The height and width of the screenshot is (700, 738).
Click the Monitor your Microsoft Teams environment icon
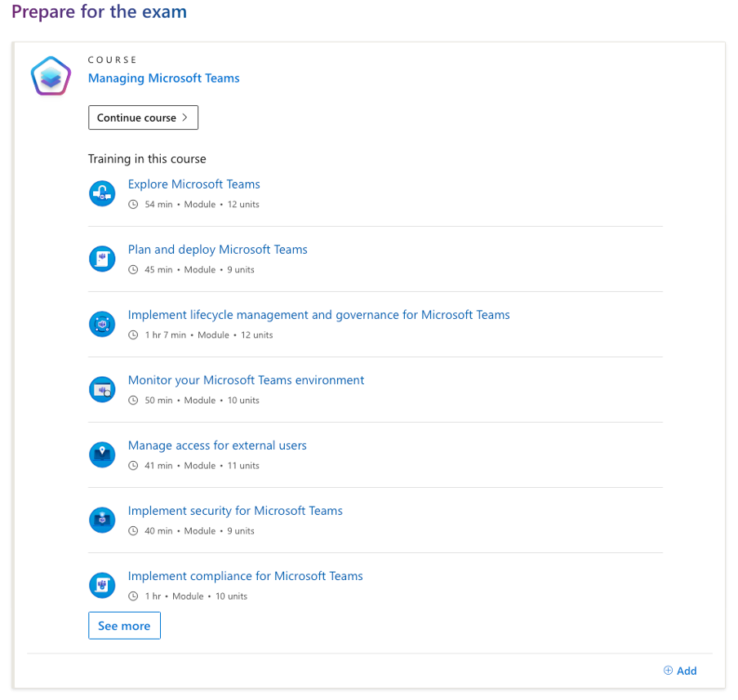(102, 389)
